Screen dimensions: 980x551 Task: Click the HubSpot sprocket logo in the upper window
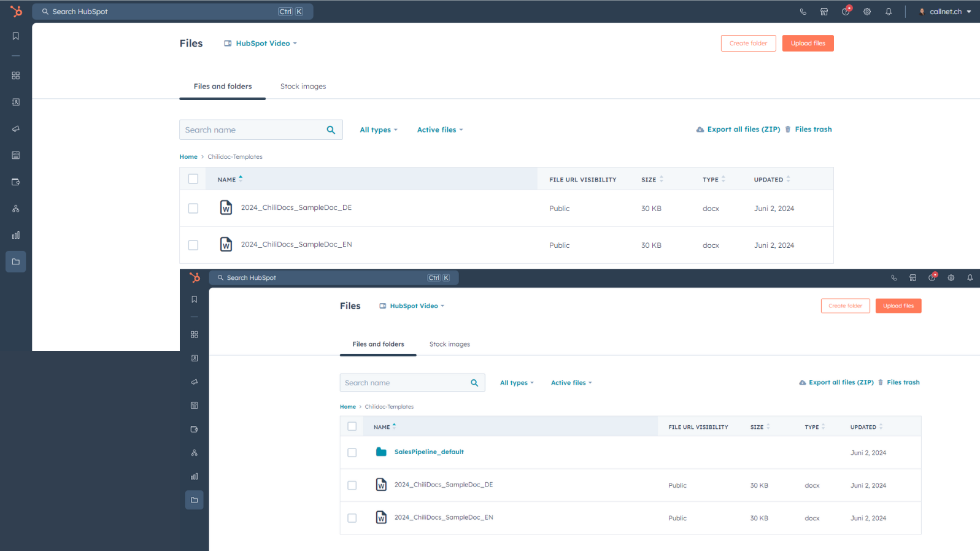pyautogui.click(x=16, y=11)
